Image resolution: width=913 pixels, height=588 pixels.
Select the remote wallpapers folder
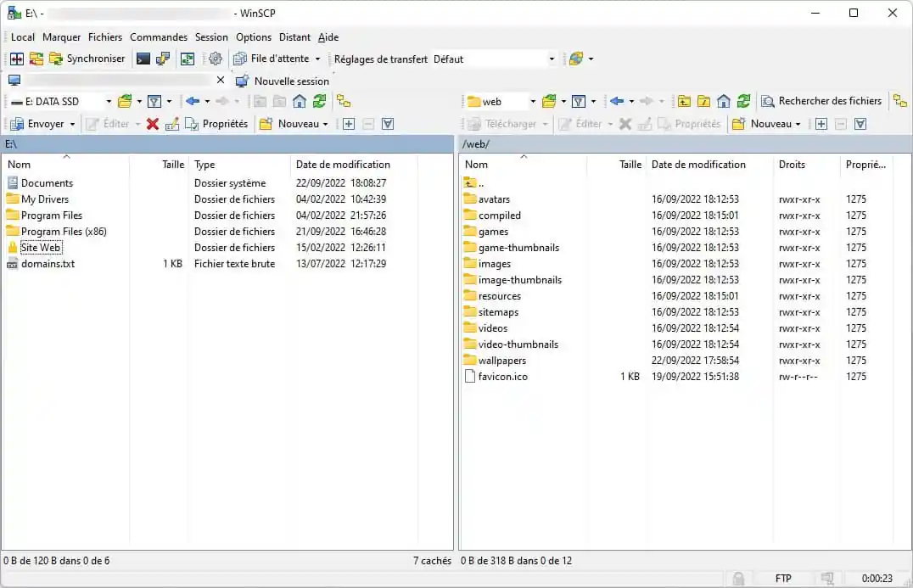click(x=502, y=361)
